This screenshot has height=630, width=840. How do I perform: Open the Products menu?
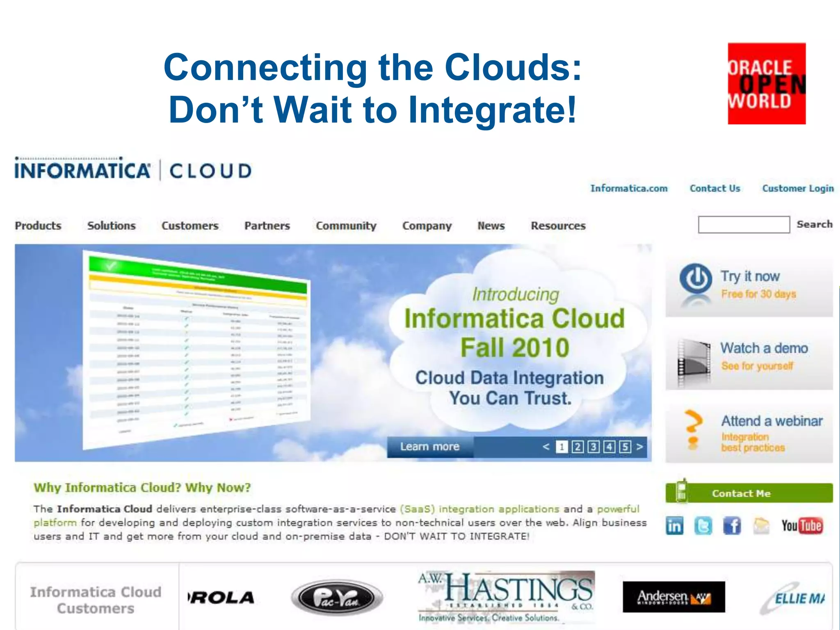pyautogui.click(x=38, y=226)
